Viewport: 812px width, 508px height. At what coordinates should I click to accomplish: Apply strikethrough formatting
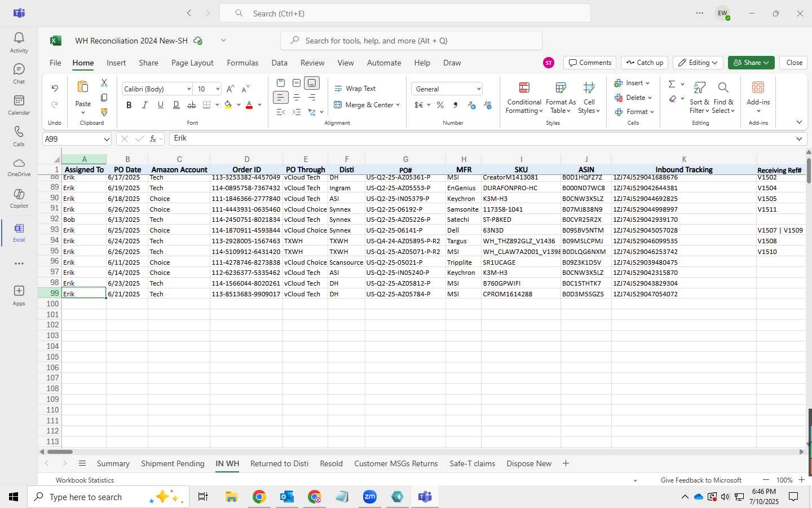pos(192,105)
